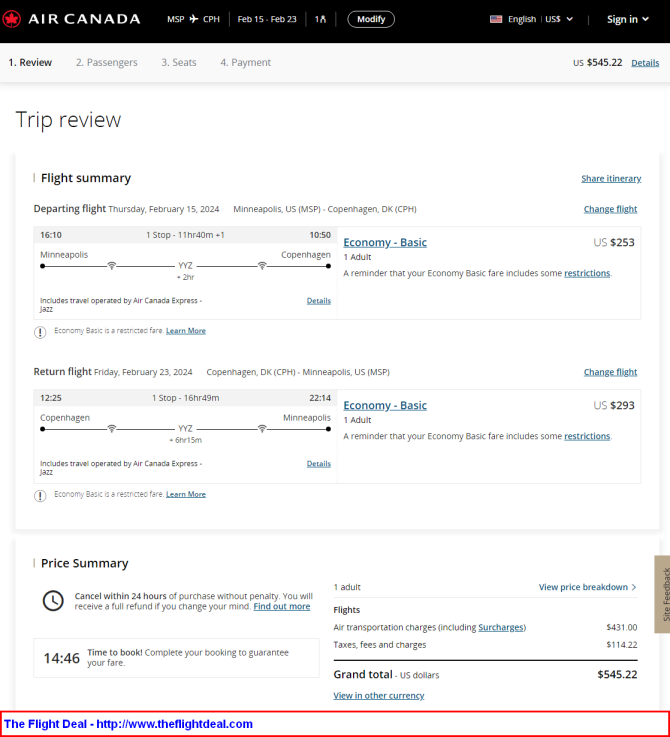Image resolution: width=670 pixels, height=737 pixels.
Task: Open the Details link beside US $545.22
Action: [645, 63]
